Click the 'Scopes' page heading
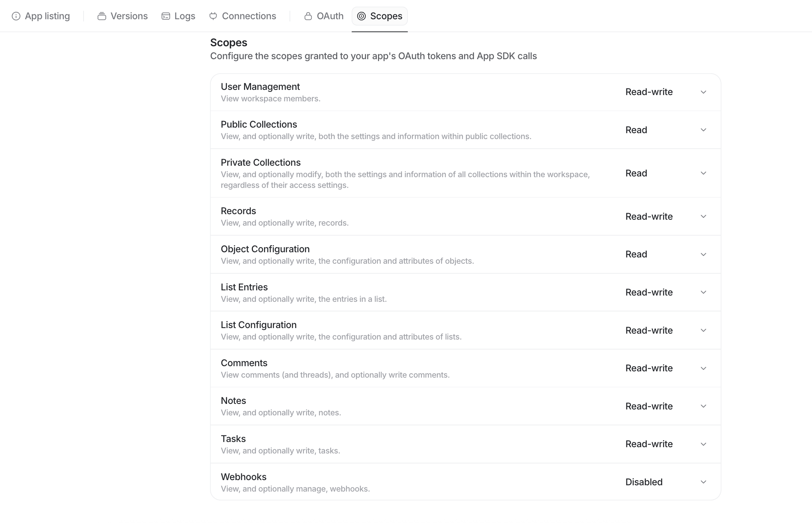 [x=229, y=43]
